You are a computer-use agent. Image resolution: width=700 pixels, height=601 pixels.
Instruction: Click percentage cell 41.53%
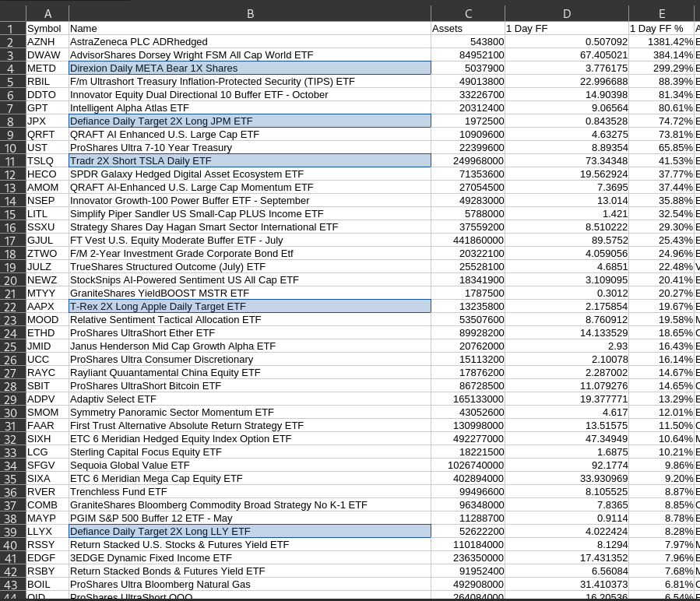662,161
